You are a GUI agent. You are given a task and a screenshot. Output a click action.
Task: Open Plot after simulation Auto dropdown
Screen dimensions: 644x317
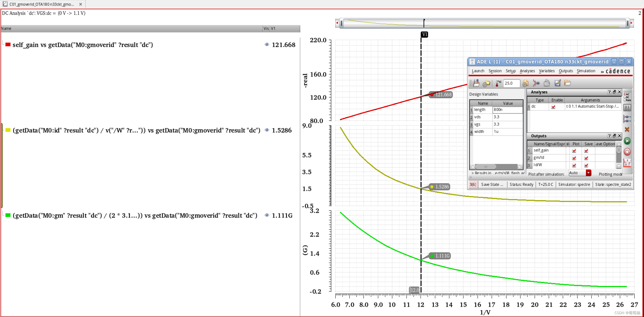coord(588,173)
